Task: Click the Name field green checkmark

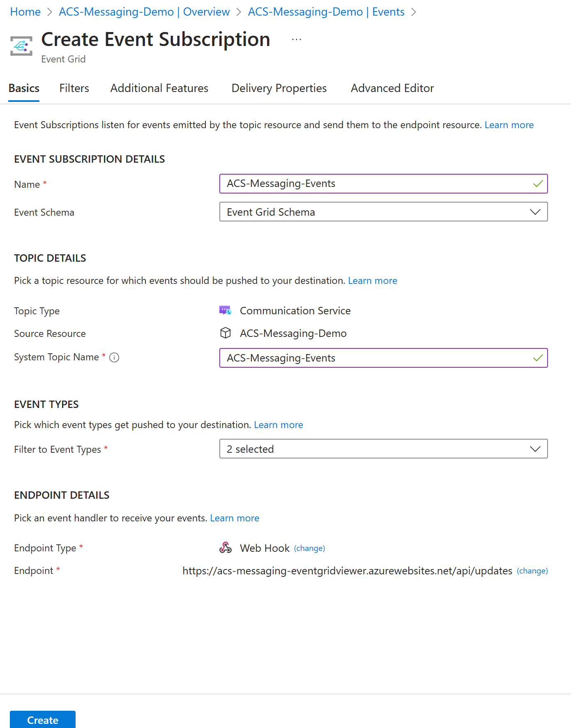Action: 538,184
